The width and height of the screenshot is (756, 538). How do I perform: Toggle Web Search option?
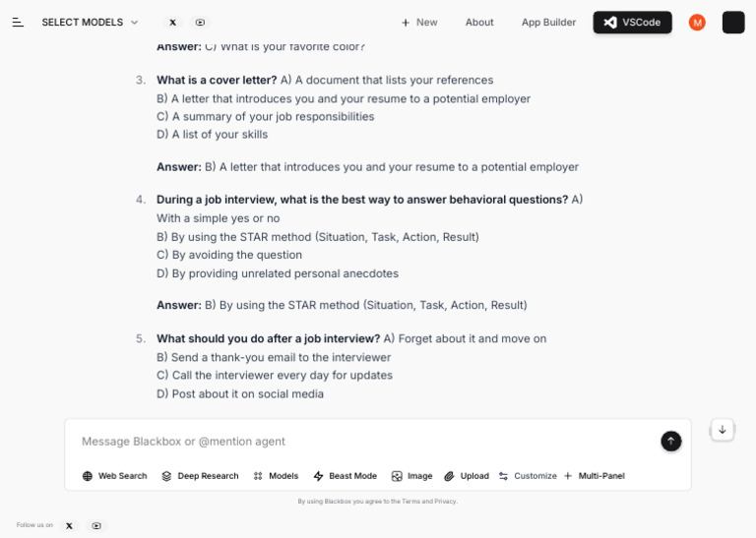pos(114,476)
